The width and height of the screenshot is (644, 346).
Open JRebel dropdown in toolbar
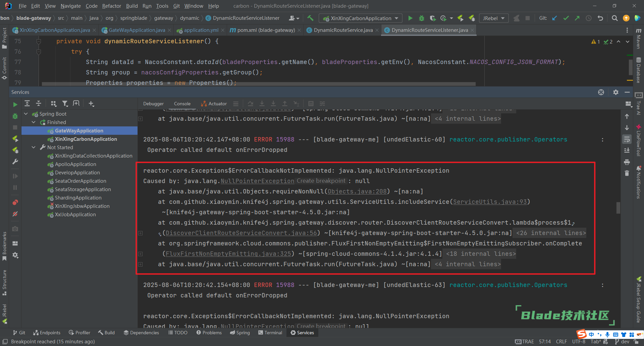pos(494,18)
